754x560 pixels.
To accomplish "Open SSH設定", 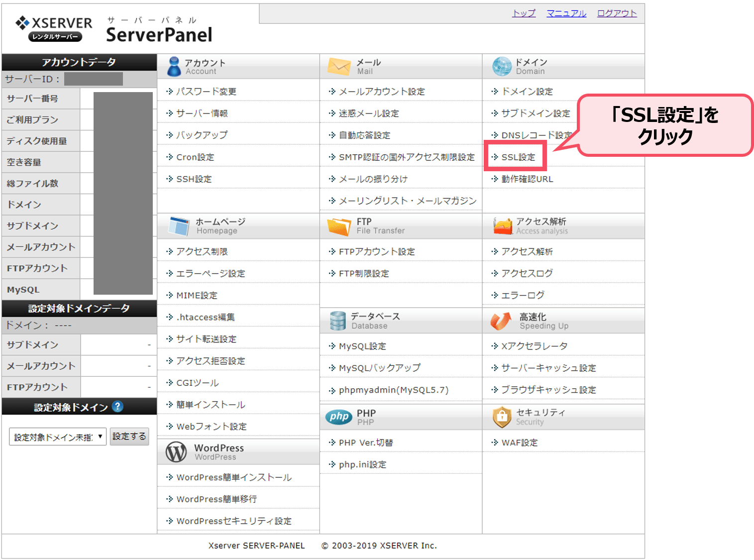I will [194, 179].
